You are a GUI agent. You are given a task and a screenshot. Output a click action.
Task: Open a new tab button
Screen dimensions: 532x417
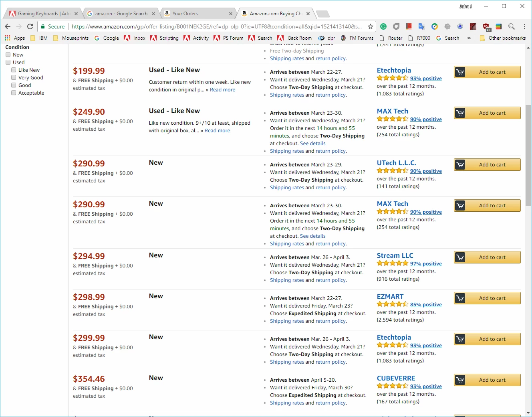tap(323, 14)
